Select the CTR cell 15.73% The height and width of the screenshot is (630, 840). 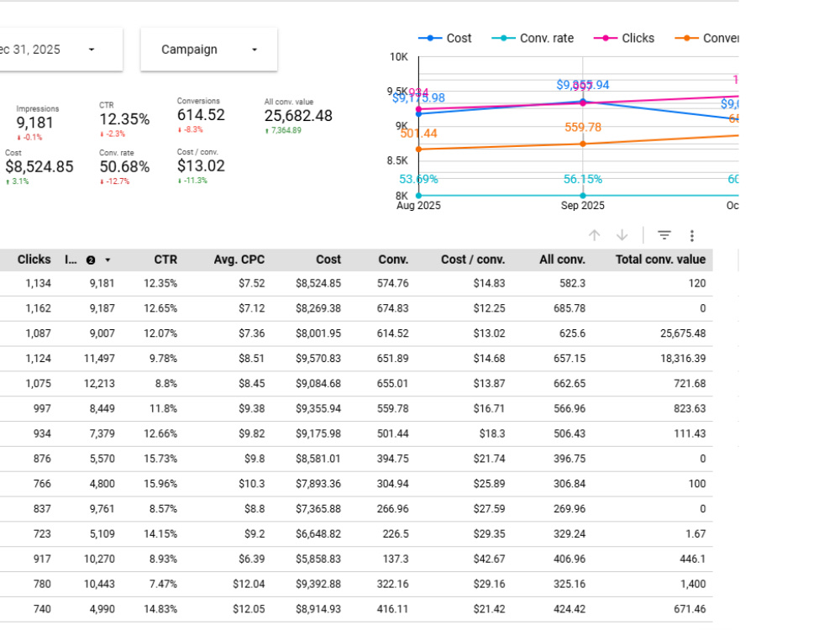[160, 459]
